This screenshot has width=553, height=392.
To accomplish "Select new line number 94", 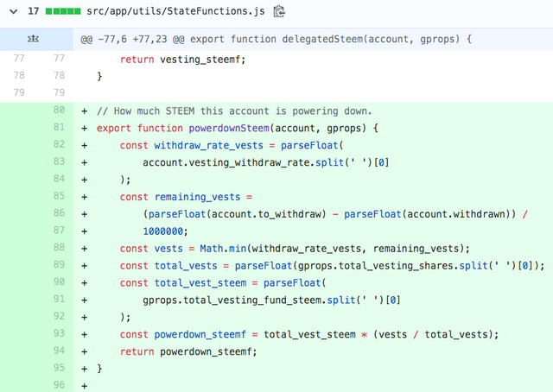I will (x=60, y=351).
